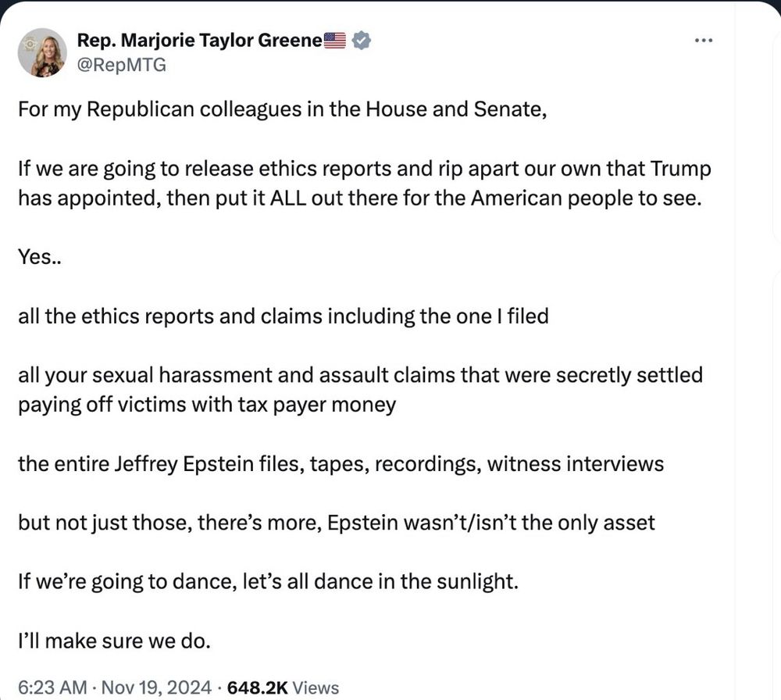The height and width of the screenshot is (700, 781).
Task: Click the @RepMTG handle
Action: click(121, 66)
